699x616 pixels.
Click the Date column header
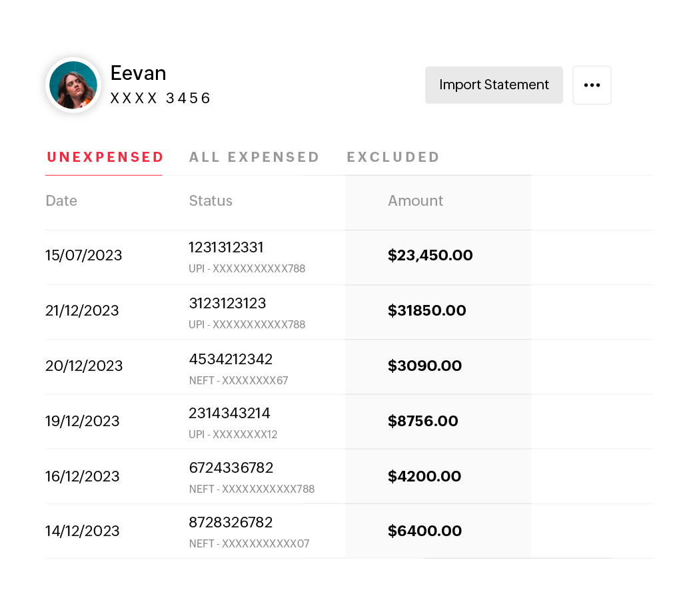click(61, 200)
